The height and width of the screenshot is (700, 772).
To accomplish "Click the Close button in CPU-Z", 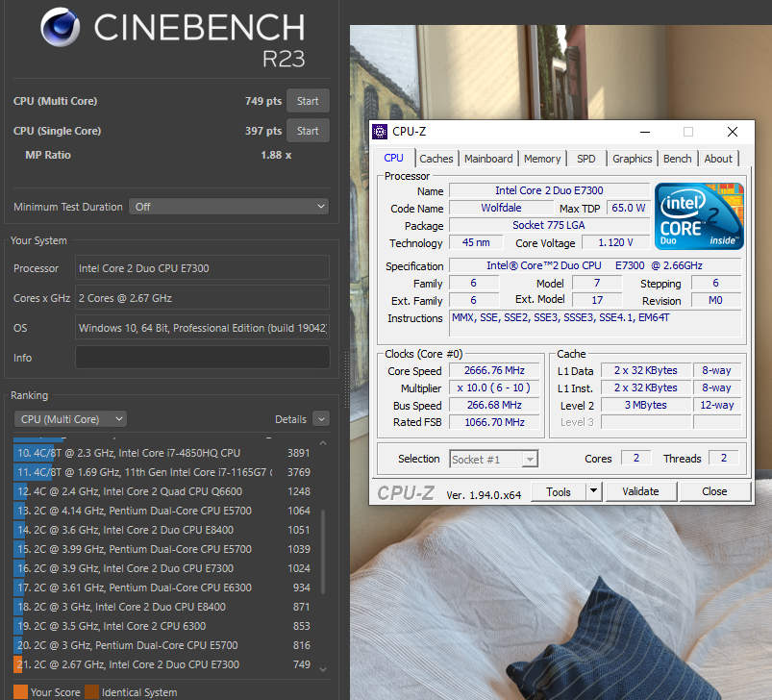I will pyautogui.click(x=714, y=491).
